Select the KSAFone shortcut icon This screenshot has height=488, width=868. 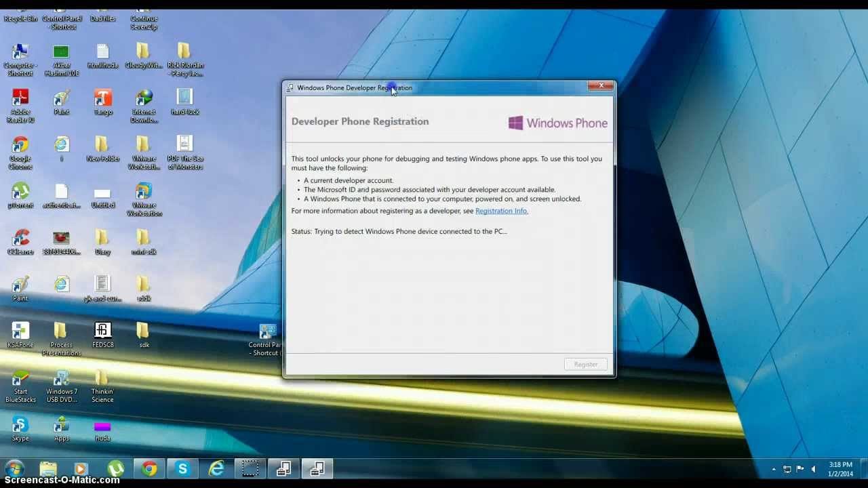[20, 336]
